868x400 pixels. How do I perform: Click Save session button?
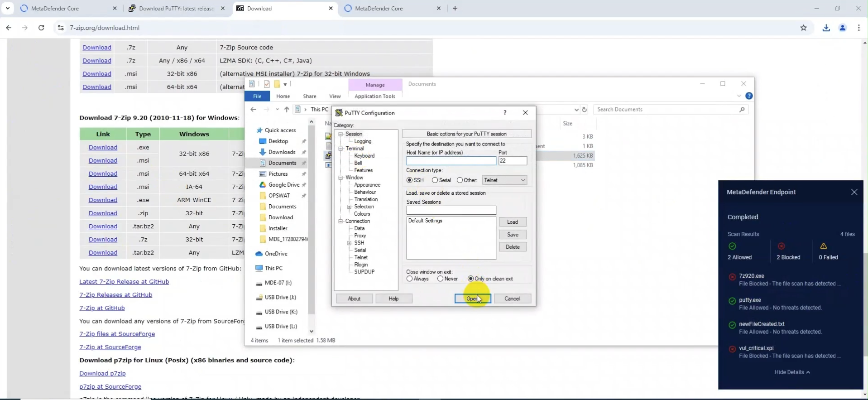click(x=513, y=235)
